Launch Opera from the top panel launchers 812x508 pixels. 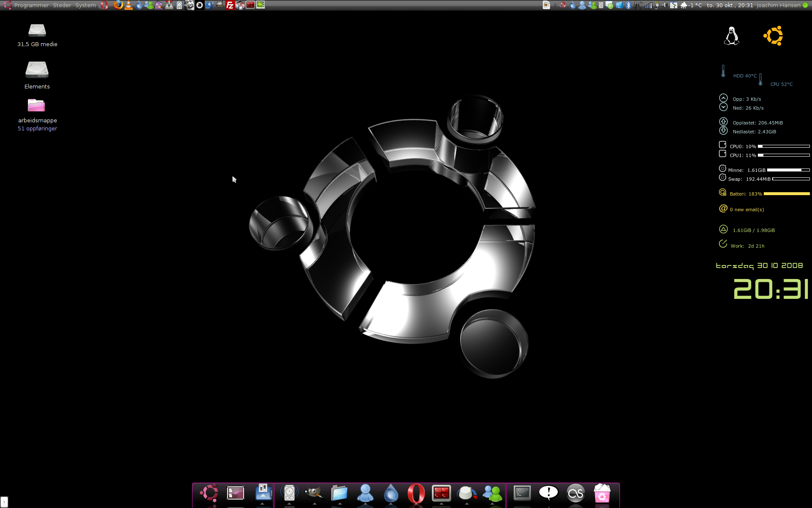(x=104, y=5)
